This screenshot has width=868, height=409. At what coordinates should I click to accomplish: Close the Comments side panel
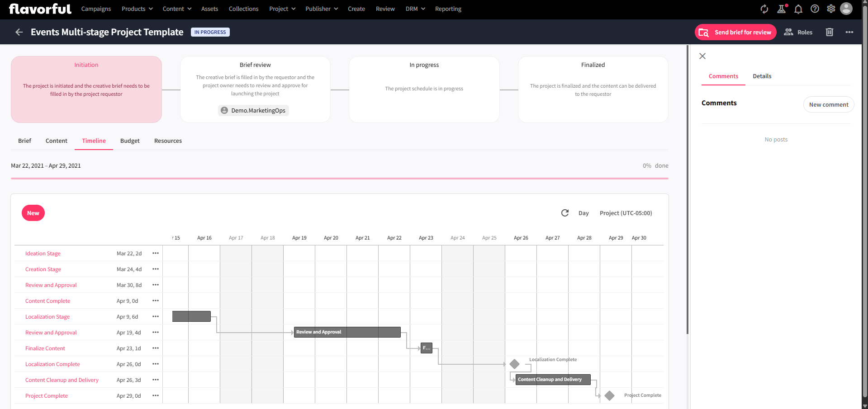pos(702,56)
